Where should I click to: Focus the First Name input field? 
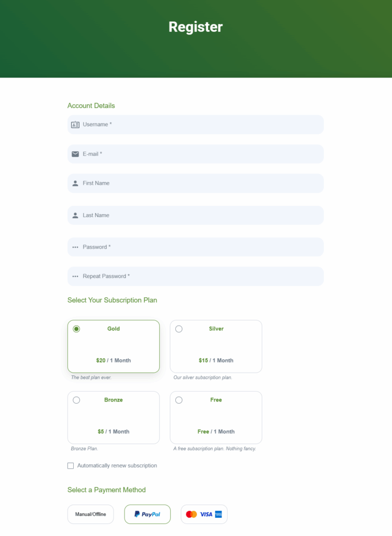coord(196,184)
